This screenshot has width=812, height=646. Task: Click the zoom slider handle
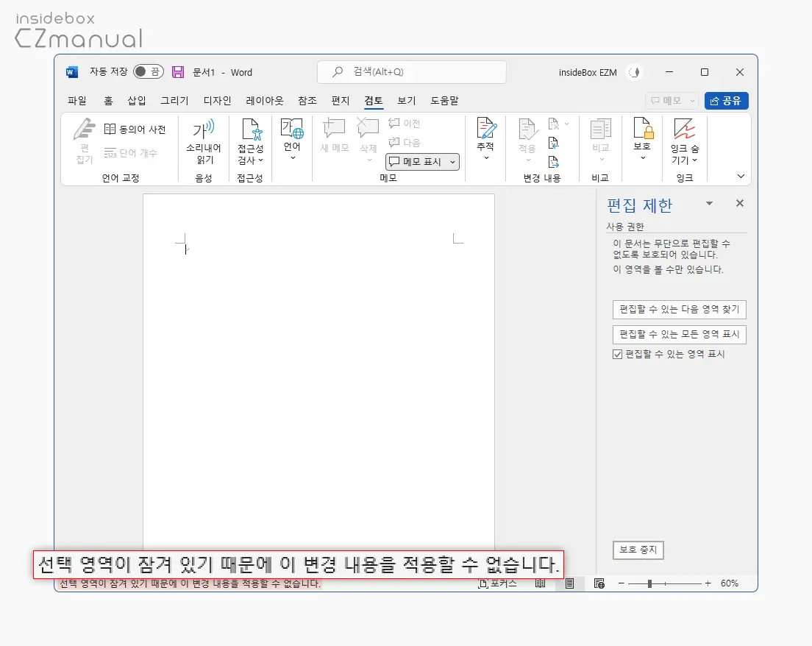(x=649, y=583)
